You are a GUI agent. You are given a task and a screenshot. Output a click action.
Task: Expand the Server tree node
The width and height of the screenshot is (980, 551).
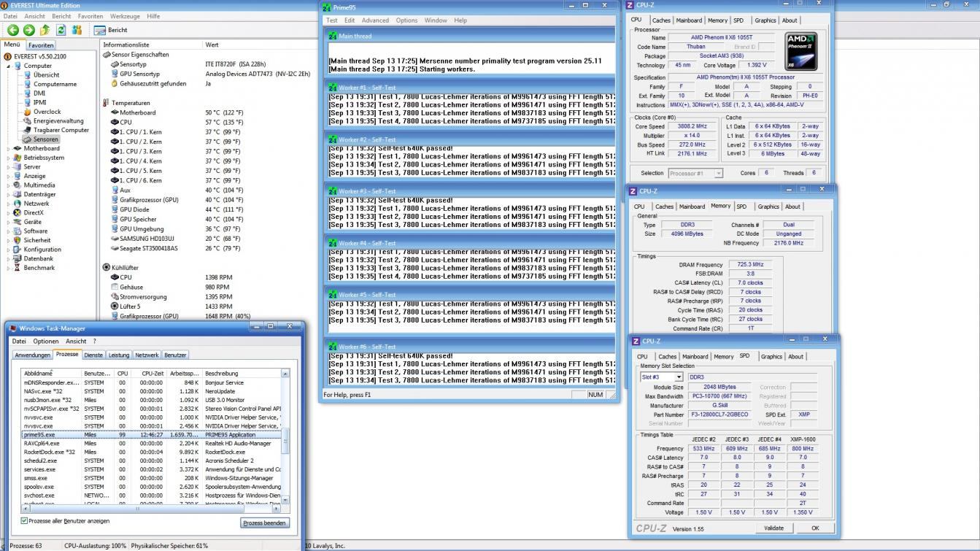(9, 167)
